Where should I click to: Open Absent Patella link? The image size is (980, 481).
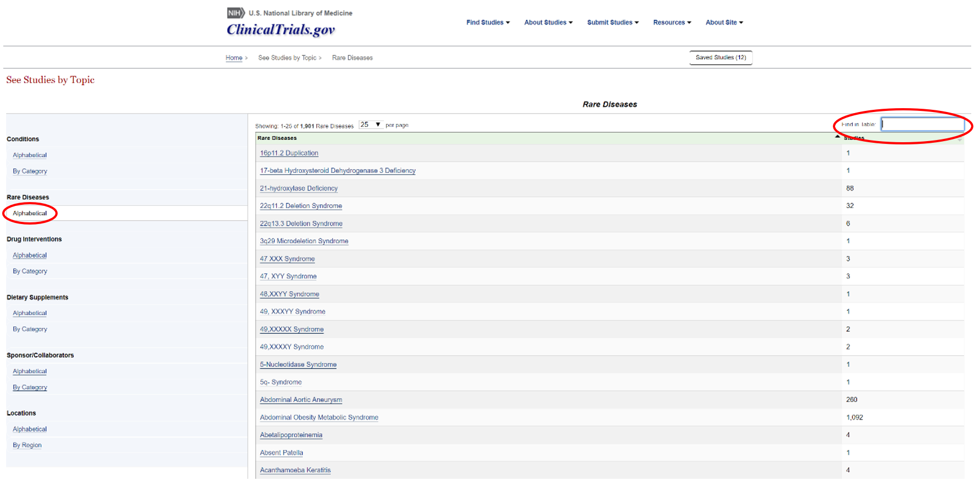[281, 452]
